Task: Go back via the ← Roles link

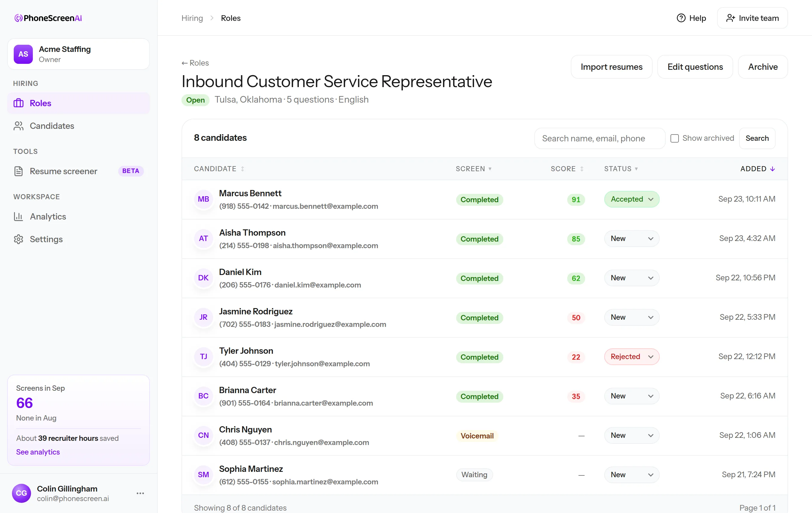Action: [x=195, y=63]
